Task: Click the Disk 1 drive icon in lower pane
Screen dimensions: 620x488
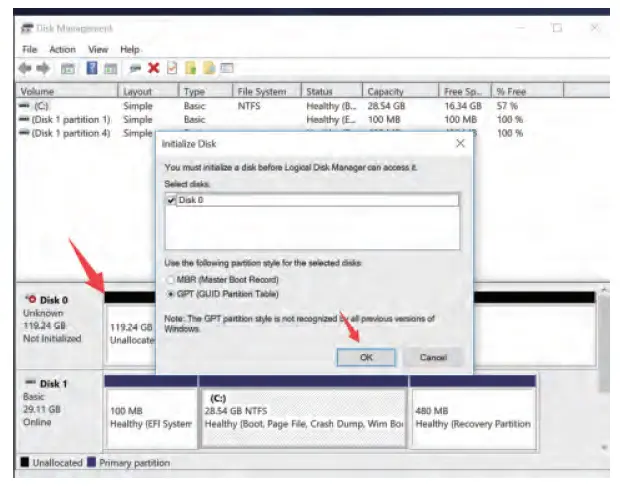Action: 30,382
